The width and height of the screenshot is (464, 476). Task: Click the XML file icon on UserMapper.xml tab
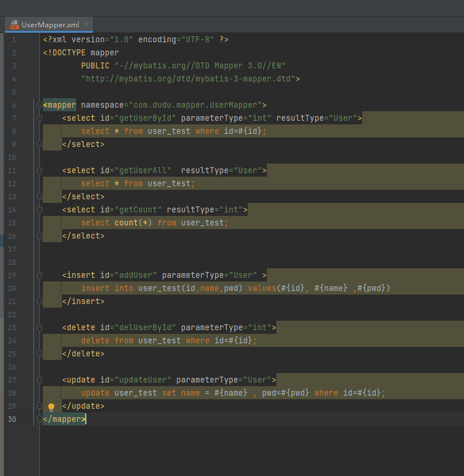pos(14,24)
